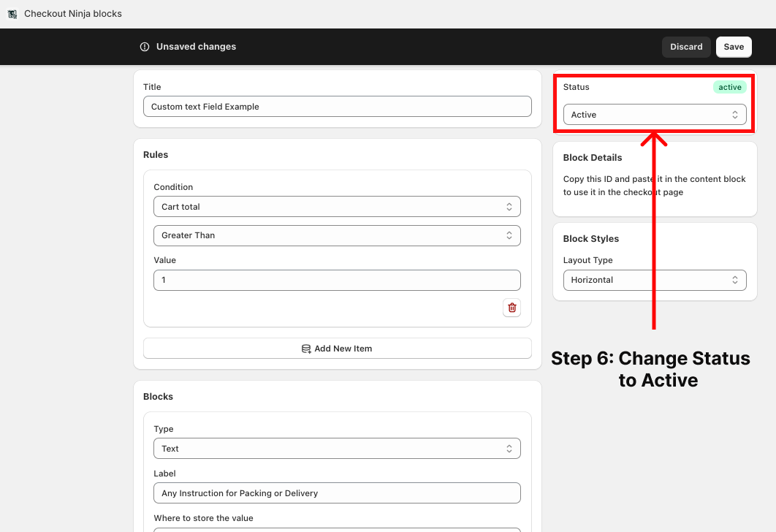Click the Checkout Ninja app logo icon
The width and height of the screenshot is (776, 532).
(x=12, y=14)
